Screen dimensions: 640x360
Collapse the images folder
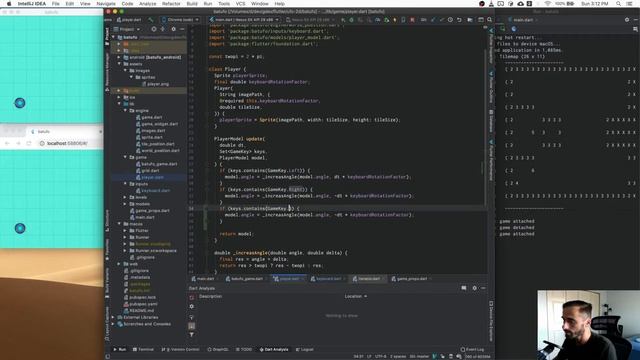[125, 71]
